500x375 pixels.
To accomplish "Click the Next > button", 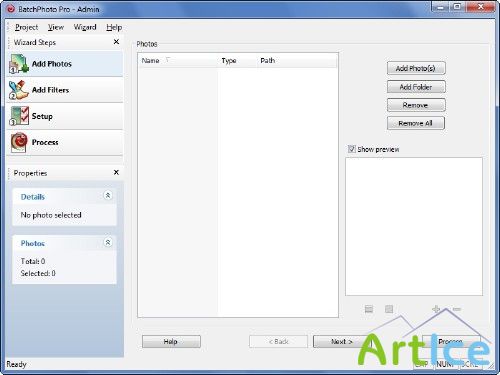I will click(342, 342).
